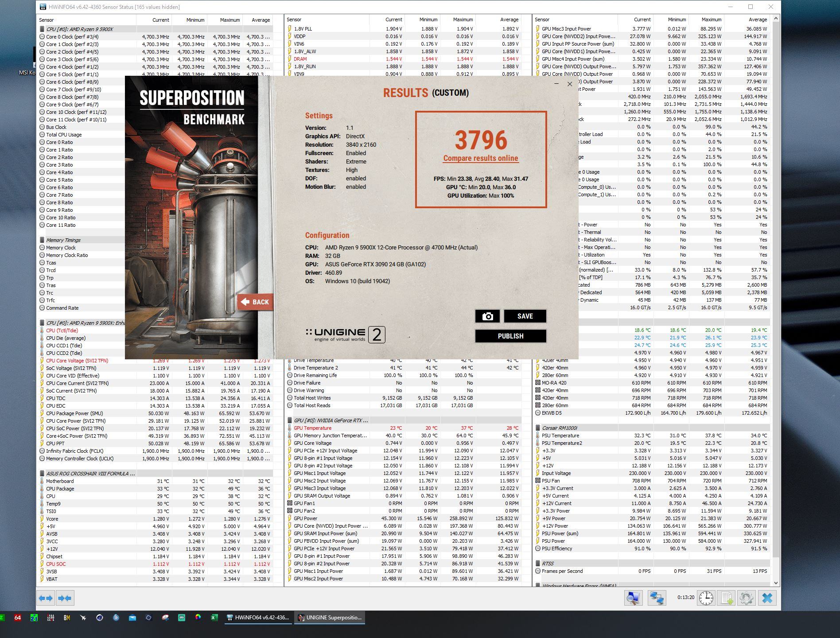
Task: Click the HWiNFO sensor list scroll-up arrow
Action: click(775, 19)
